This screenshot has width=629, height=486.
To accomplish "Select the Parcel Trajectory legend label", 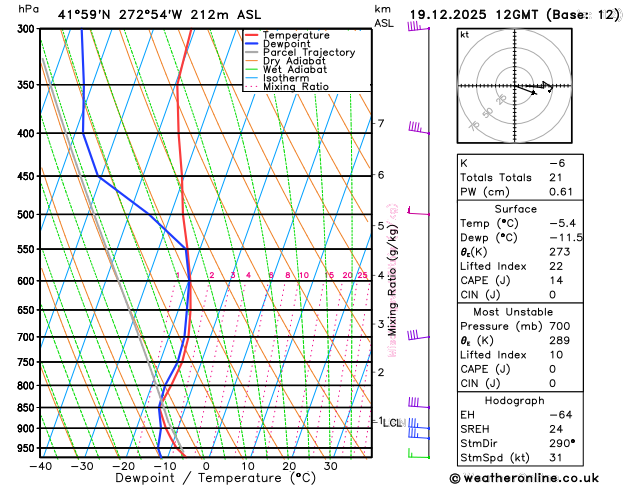I will [309, 53].
